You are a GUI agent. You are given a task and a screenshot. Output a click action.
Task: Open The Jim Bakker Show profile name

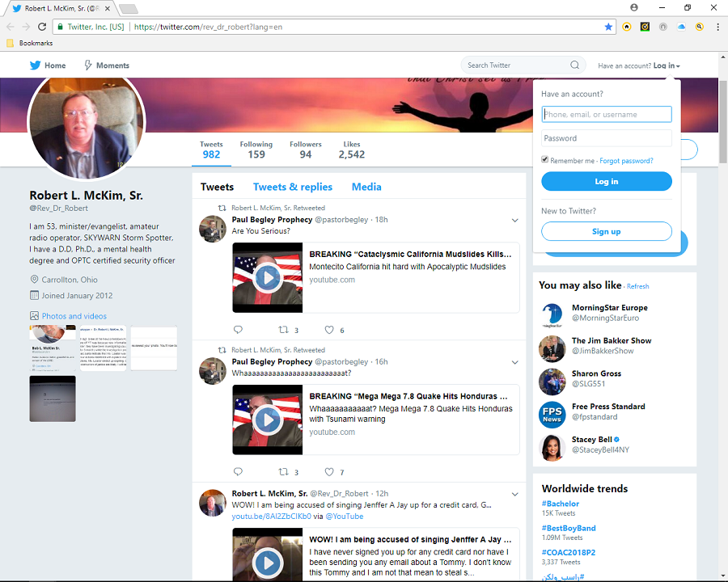(x=612, y=340)
